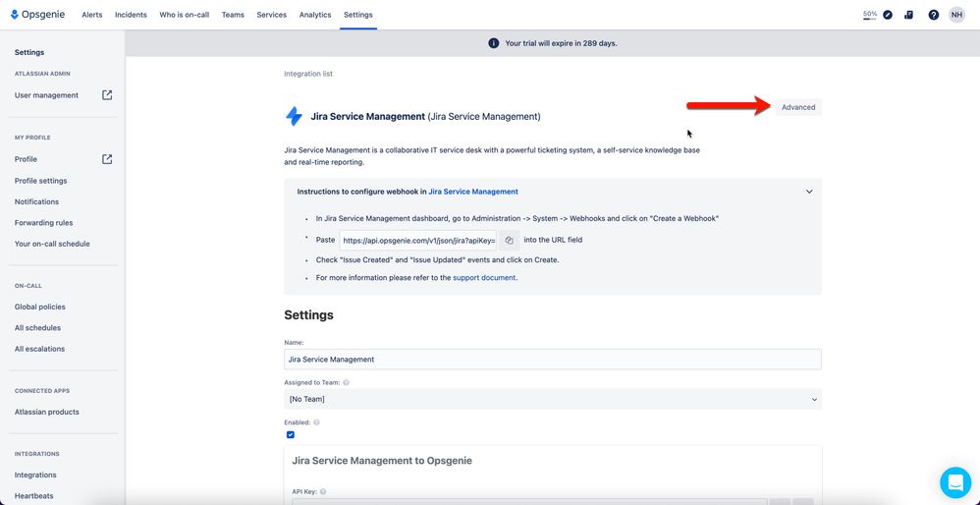
Task: Click the Advanced button
Action: click(x=798, y=107)
